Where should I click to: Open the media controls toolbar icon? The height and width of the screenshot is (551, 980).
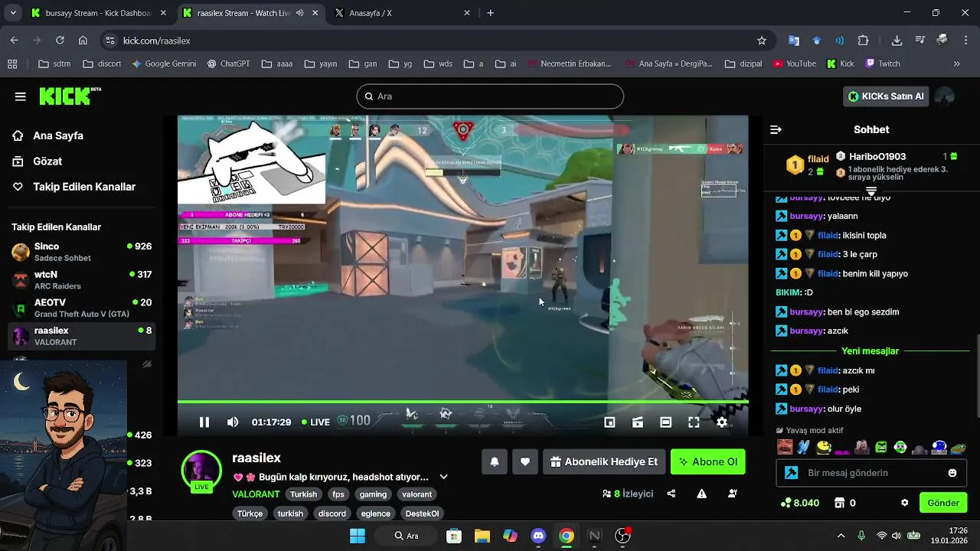[920, 41]
